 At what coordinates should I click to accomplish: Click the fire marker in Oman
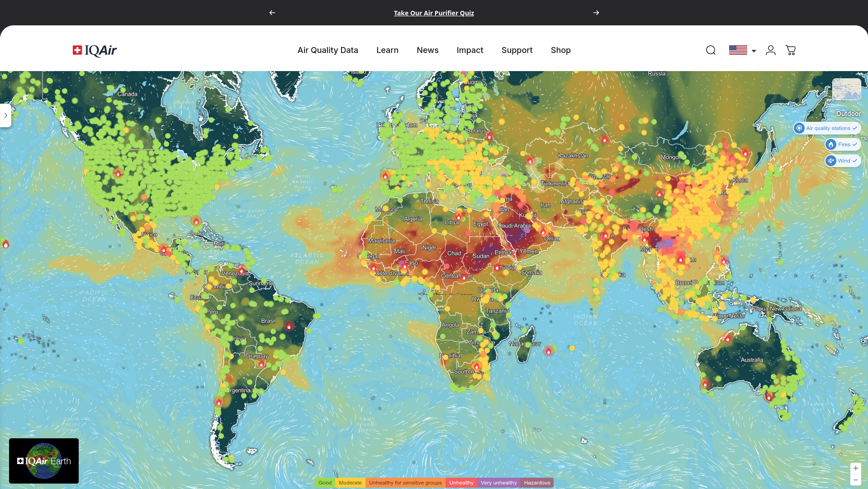point(543,232)
